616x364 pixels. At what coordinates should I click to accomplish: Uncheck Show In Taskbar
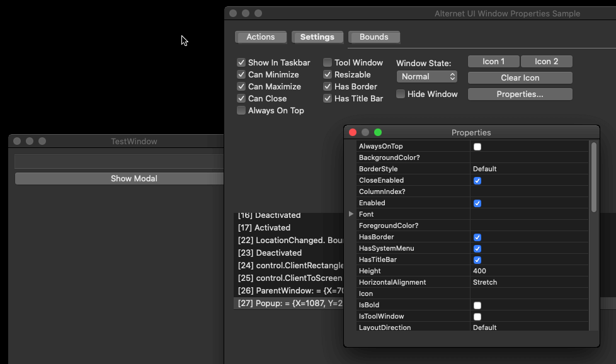pyautogui.click(x=241, y=62)
